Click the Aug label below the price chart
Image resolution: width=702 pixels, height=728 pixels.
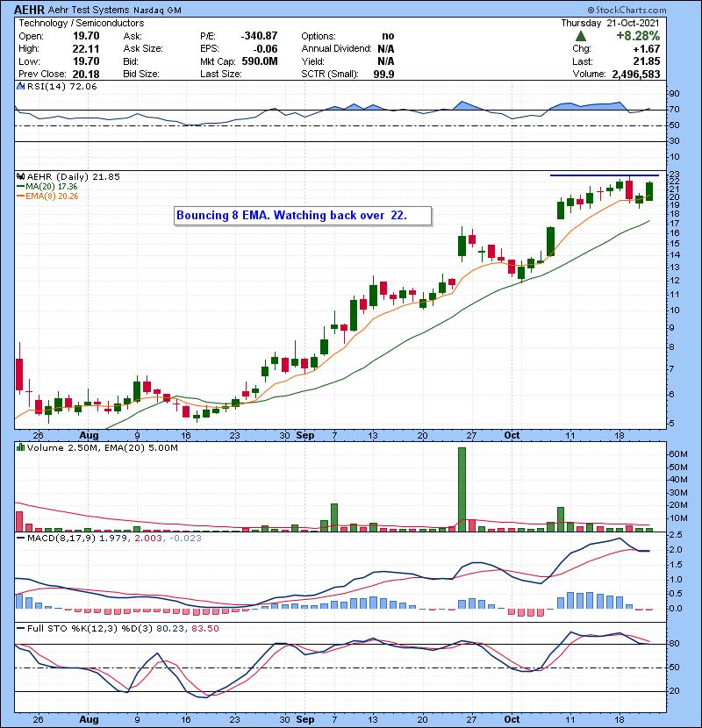(89, 436)
